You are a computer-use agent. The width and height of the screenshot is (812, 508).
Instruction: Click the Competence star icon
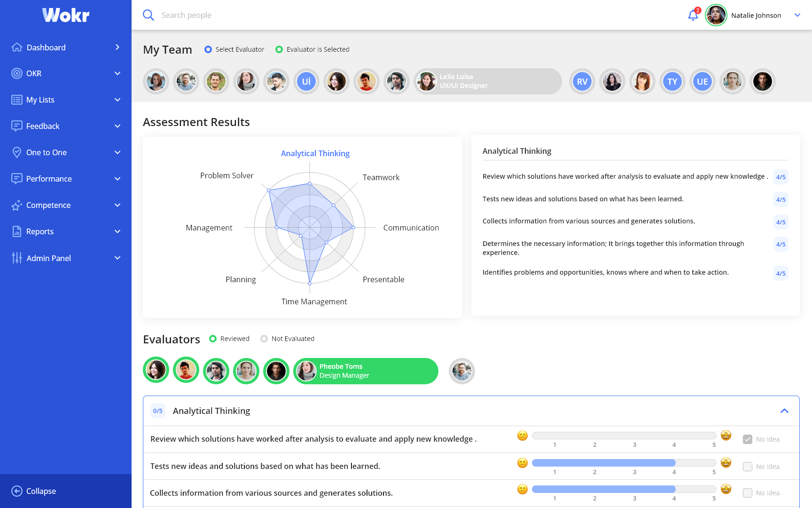click(17, 205)
